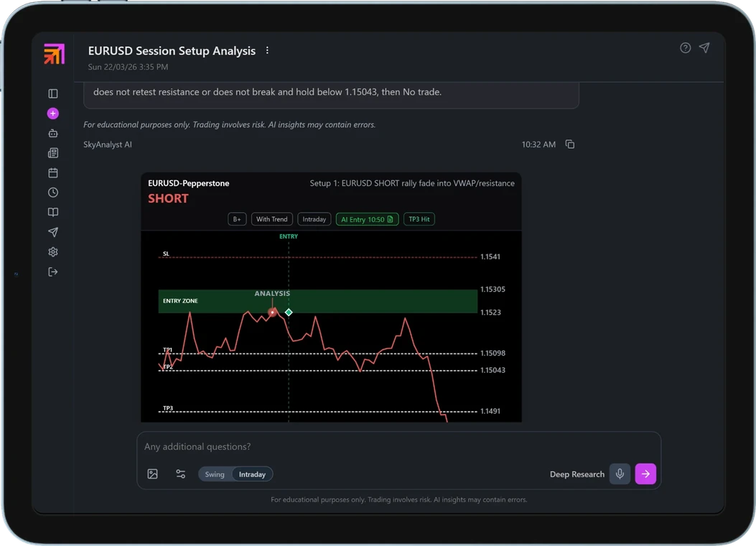Open the three-dot menu beside session title
Image resolution: width=756 pixels, height=546 pixels.
(268, 51)
